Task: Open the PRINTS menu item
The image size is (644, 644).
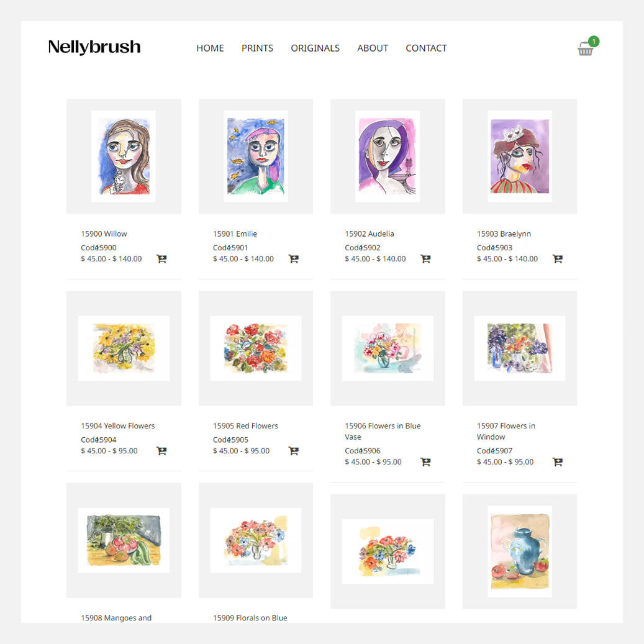Action: (x=257, y=48)
